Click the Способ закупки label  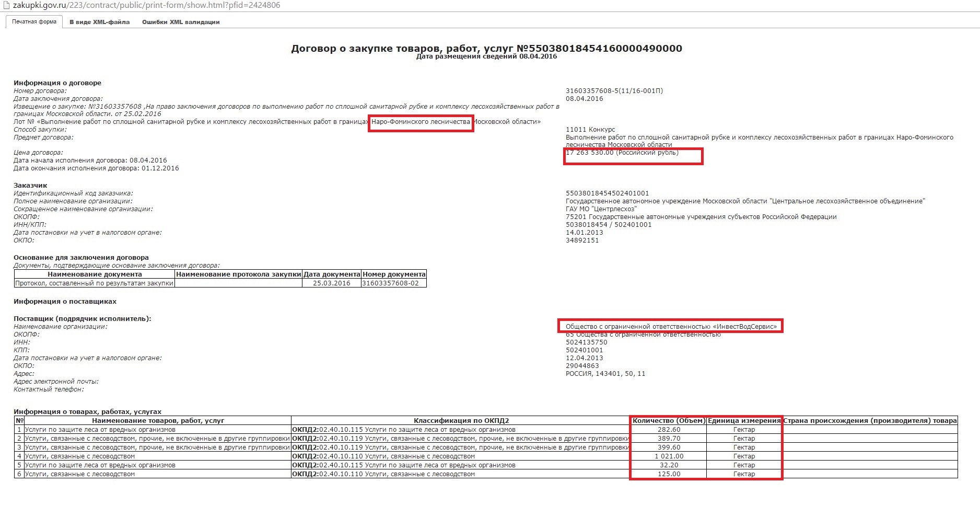point(40,129)
